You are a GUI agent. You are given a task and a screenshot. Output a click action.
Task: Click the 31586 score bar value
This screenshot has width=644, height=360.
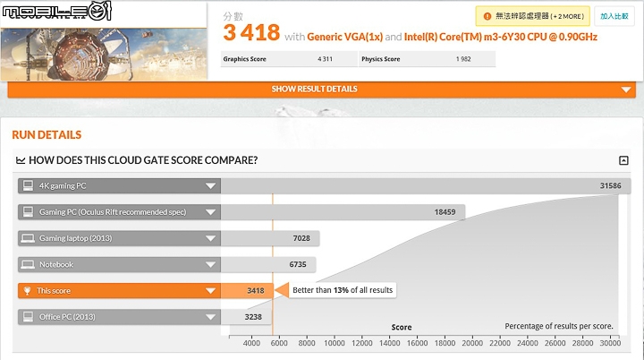click(610, 185)
